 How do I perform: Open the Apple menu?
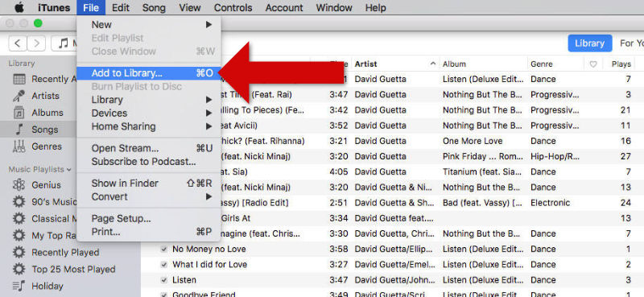(x=19, y=8)
